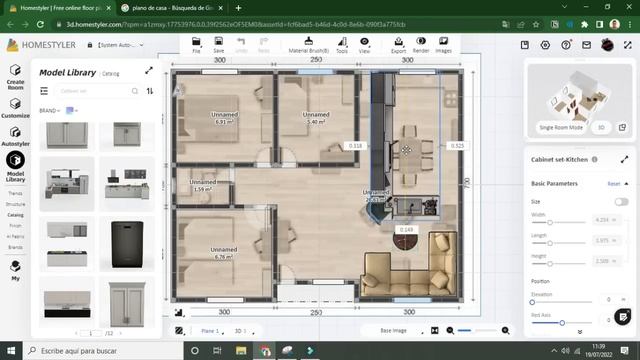640x360 pixels.
Task: Open the mail messages icon
Action: 587,45
